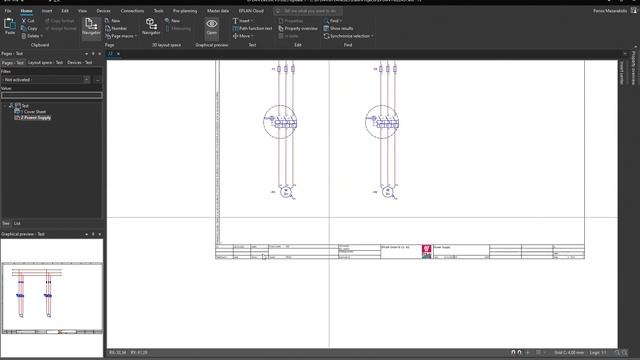Screen dimensions: 640x360
Task: Close the Graphical preview - Test panel
Action: [x=100, y=234]
